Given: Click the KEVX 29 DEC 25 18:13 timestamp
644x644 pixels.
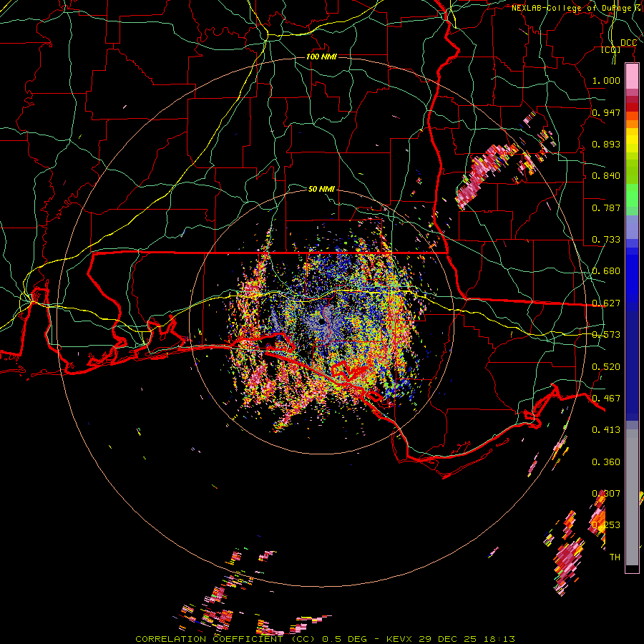Looking at the screenshot, I should (x=451, y=639).
